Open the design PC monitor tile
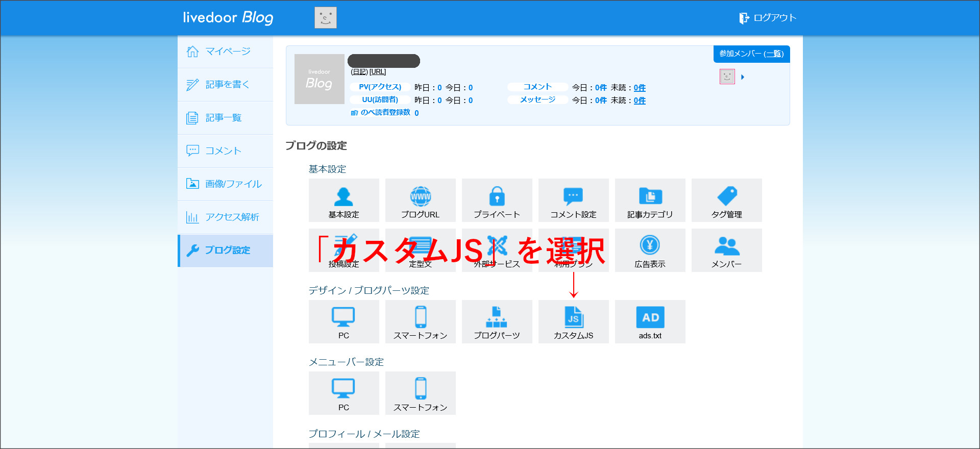 tap(344, 321)
